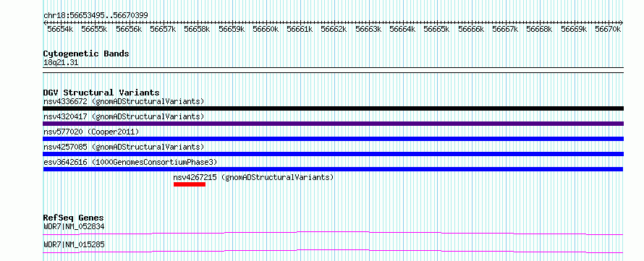Open the WDR7|NM_052834 gene label

coord(74,226)
